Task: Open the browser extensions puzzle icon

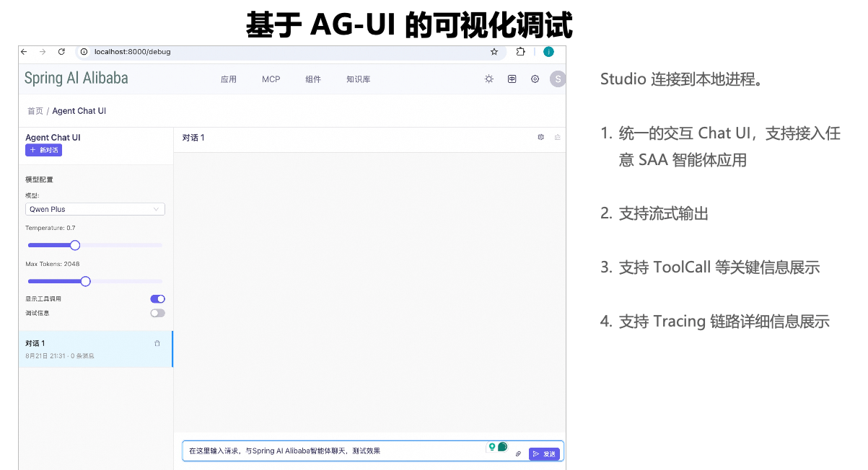Action: (520, 52)
